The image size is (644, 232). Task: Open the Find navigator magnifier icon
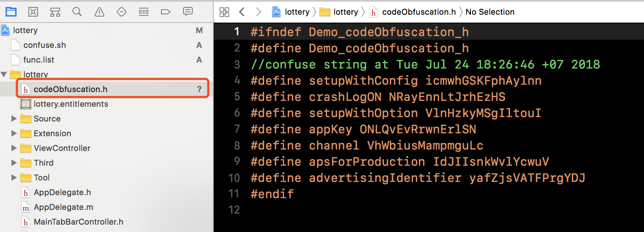(x=77, y=12)
